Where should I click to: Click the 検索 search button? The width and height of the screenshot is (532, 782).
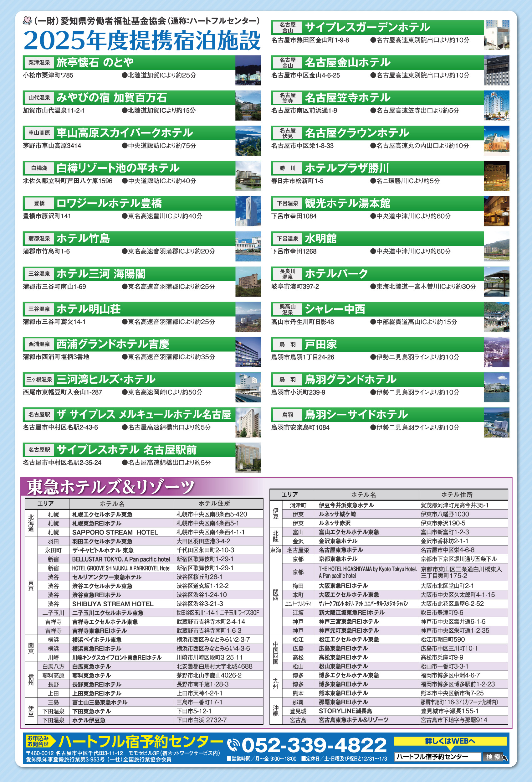[493, 757]
